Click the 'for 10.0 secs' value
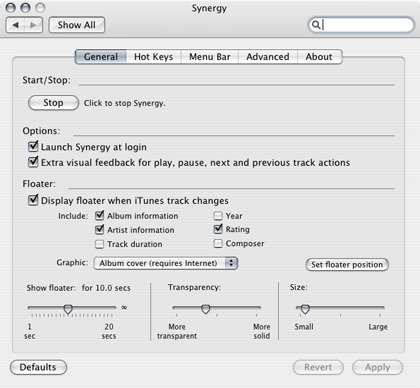The height and width of the screenshot is (388, 420). (106, 288)
